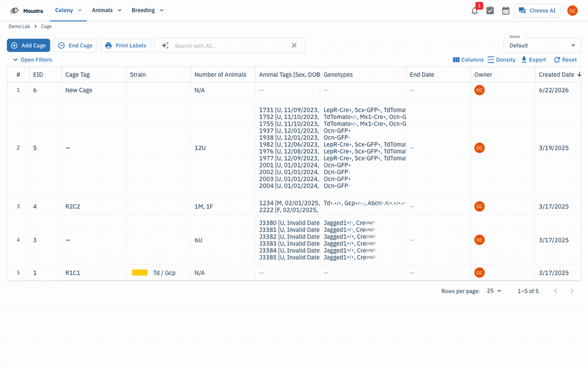Click the Moustra mouse logo
The height and width of the screenshot is (368, 588).
click(x=15, y=10)
